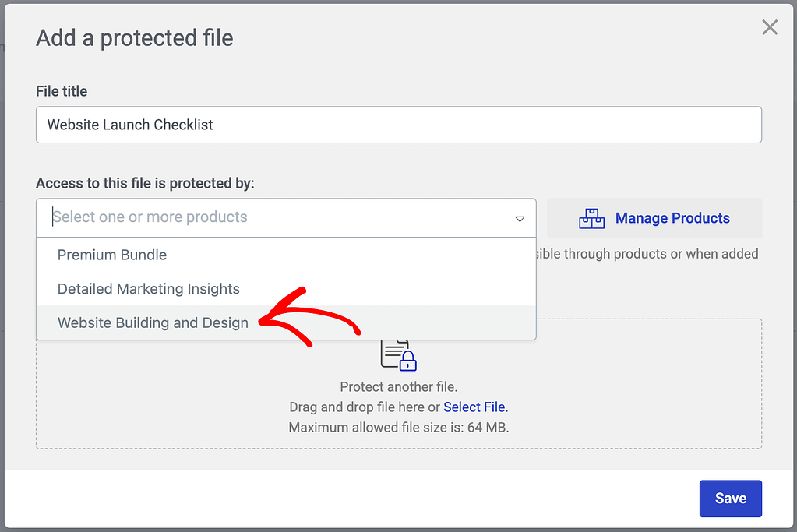Focus the Select one or more products box
This screenshot has width=797, height=532.
click(286, 217)
